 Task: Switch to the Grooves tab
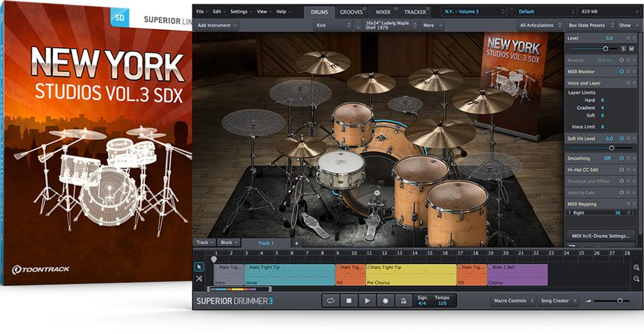(x=351, y=12)
